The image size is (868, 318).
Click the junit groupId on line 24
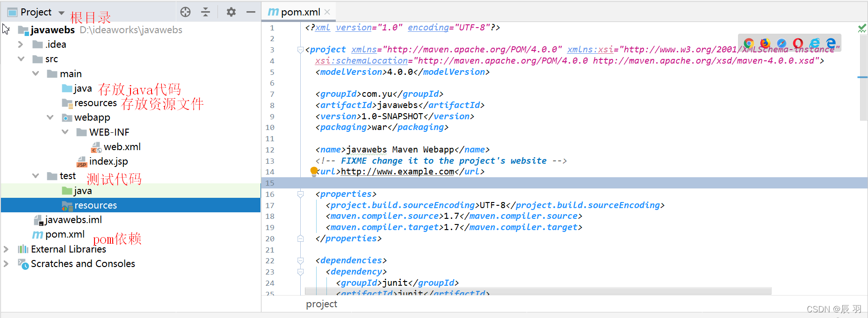pyautogui.click(x=395, y=283)
